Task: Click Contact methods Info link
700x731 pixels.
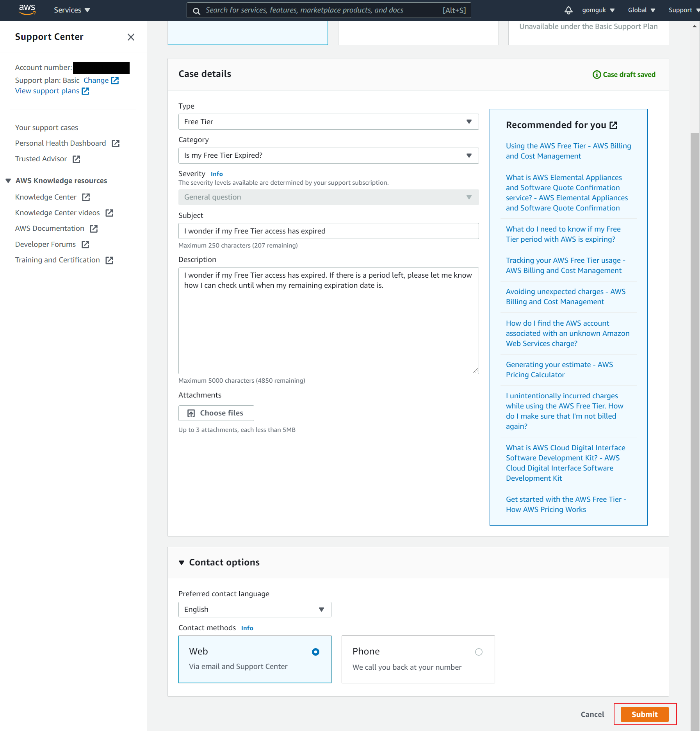Action: (x=247, y=628)
